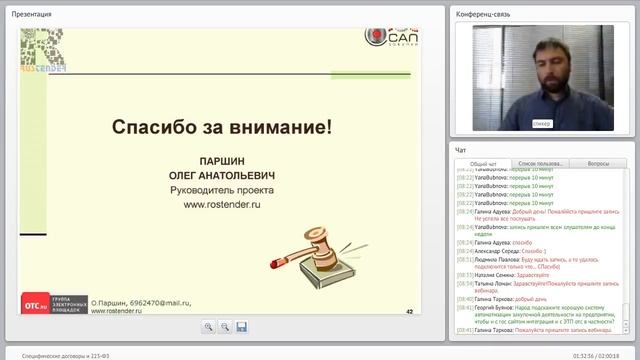The width and height of the screenshot is (640, 360).
Task: Click the speaker webcam video
Action: click(543, 78)
